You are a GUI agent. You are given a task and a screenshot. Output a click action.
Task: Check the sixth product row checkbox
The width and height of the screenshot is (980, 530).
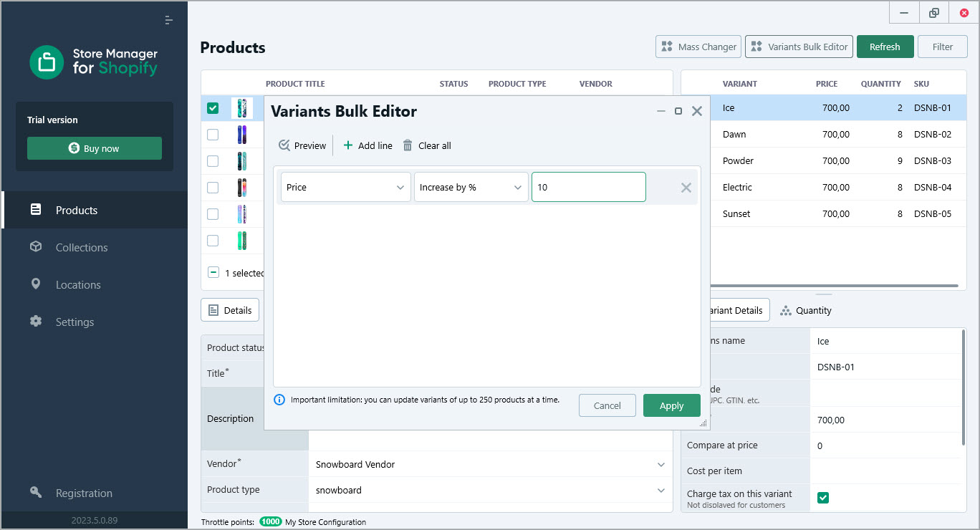(x=213, y=240)
